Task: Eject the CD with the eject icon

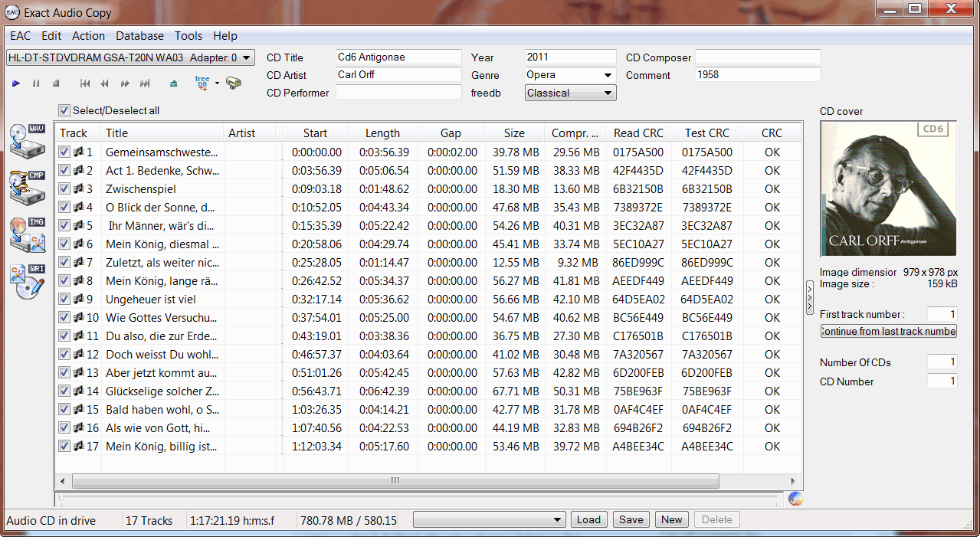Action: [x=174, y=83]
